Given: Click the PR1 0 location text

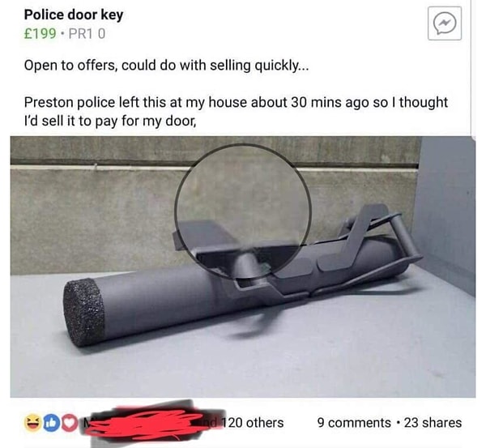Looking at the screenshot, I should point(87,33).
